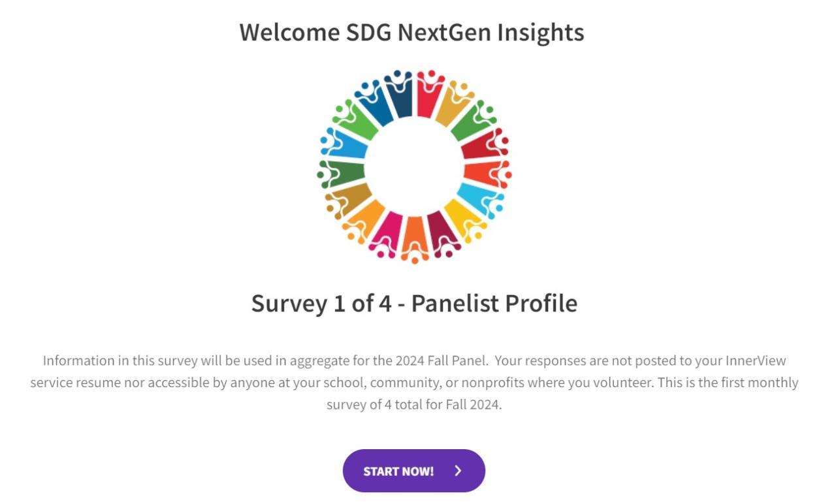Select the maroon burgundy segment of the wheel
Image resolution: width=836 pixels, height=504 pixels.
[x=441, y=234]
